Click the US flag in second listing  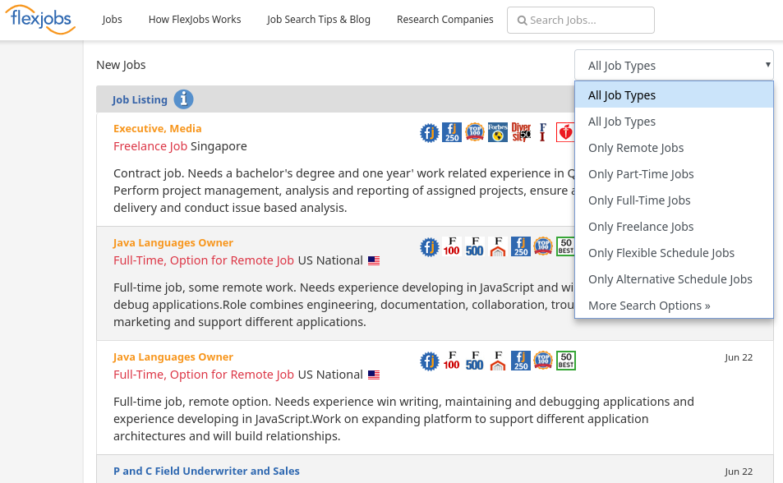[x=374, y=261]
